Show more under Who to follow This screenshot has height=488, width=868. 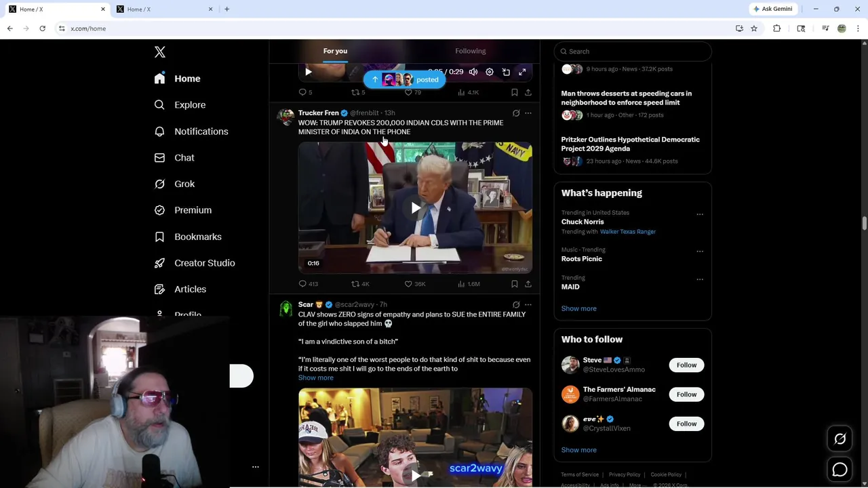578,450
